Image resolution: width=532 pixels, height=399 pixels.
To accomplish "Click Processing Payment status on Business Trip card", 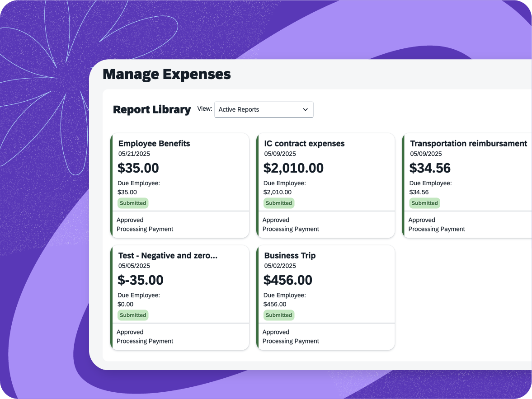I will [291, 341].
